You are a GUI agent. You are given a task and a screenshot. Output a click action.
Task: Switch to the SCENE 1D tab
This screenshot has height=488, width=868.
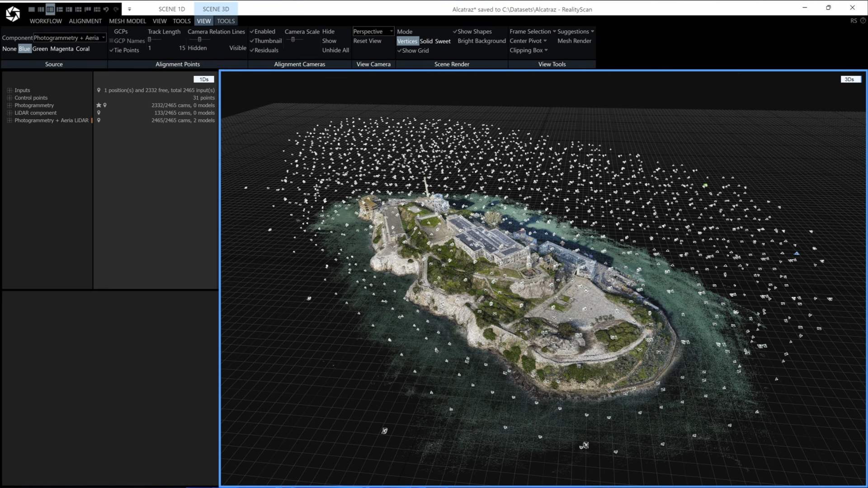[x=172, y=9]
